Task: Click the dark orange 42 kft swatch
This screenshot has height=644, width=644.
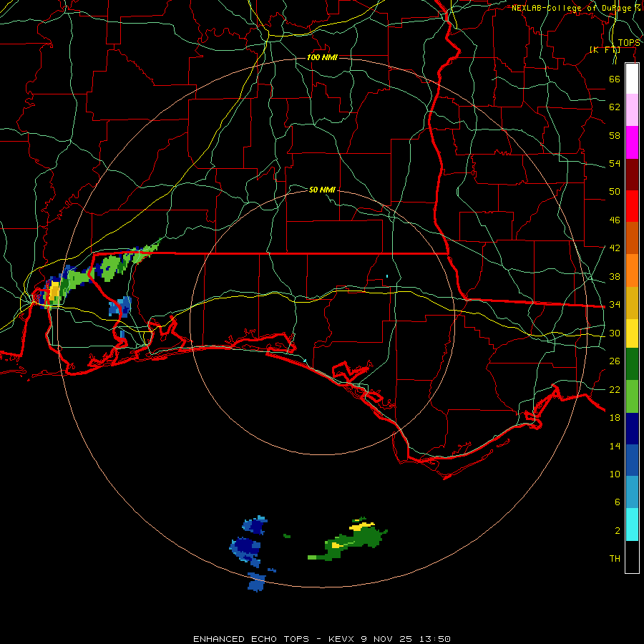Action: 632,238
